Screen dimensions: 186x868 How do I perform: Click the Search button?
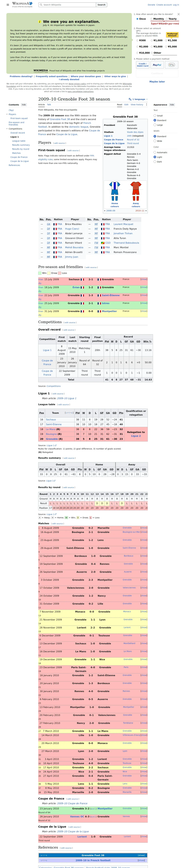coord(101,5)
